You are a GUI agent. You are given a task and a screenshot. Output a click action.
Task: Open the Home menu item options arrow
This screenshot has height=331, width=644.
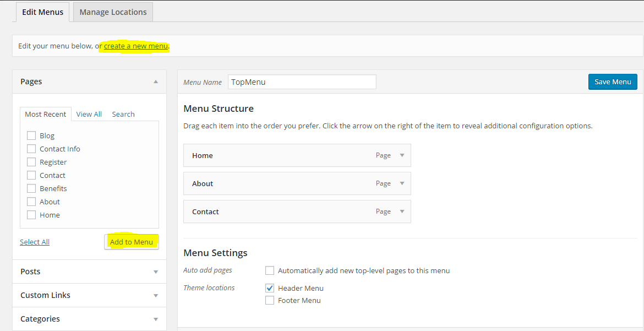point(401,155)
